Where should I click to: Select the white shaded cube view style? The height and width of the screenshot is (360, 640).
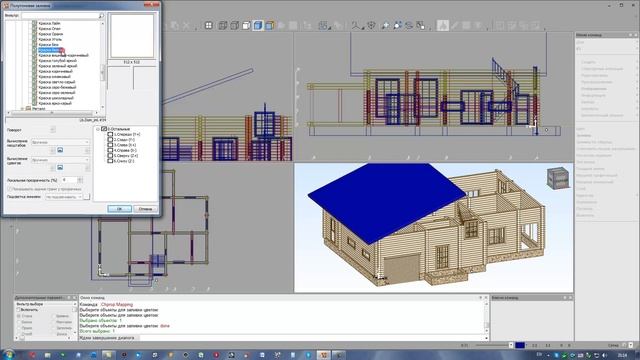pyautogui.click(x=246, y=25)
